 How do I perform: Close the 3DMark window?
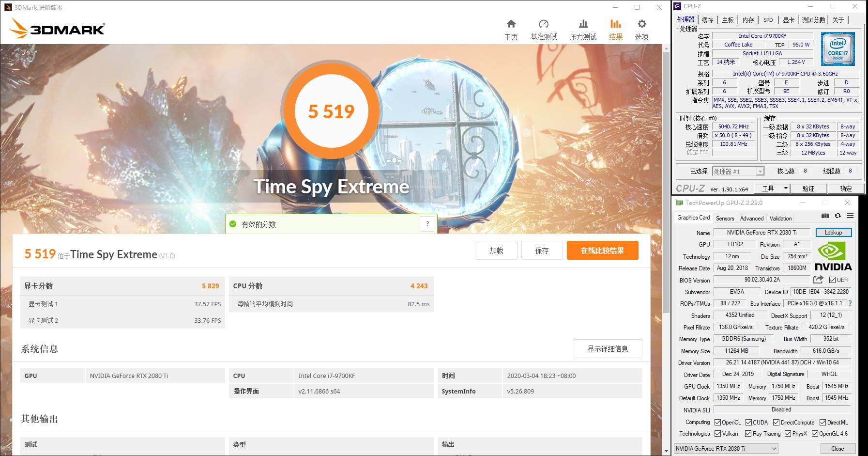[x=659, y=7]
